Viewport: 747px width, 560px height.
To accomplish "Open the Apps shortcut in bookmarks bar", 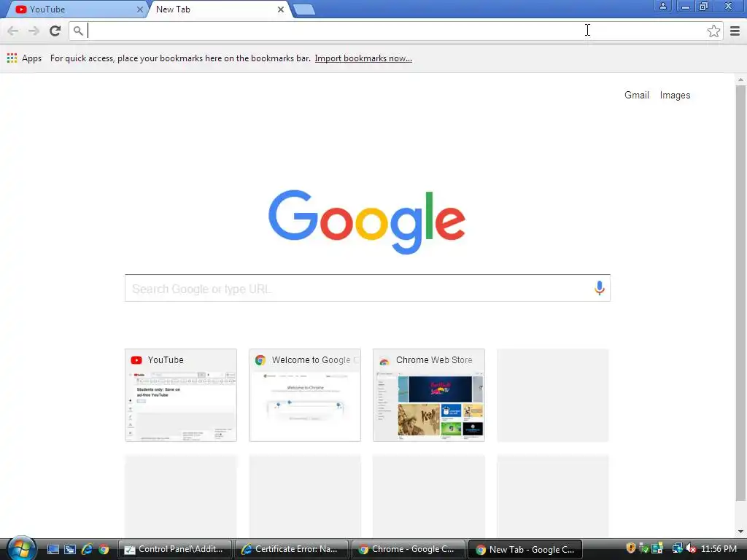I will click(24, 58).
